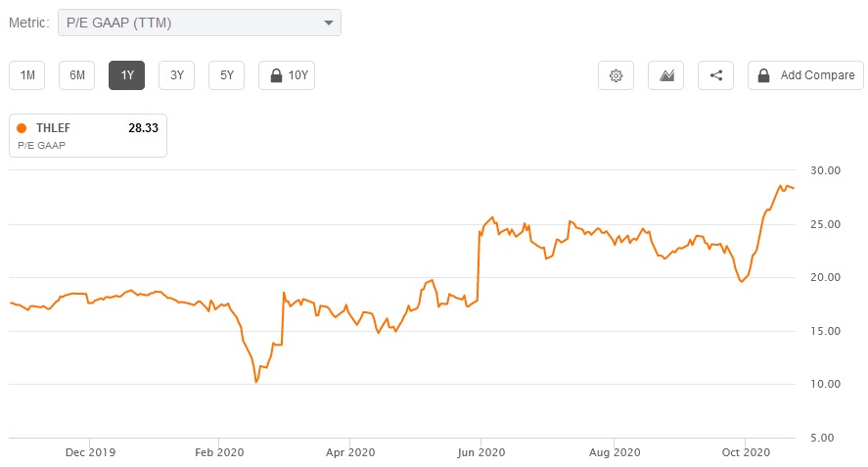Image resolution: width=868 pixels, height=467 pixels.
Task: Click the chart type mountain icon
Action: [666, 75]
